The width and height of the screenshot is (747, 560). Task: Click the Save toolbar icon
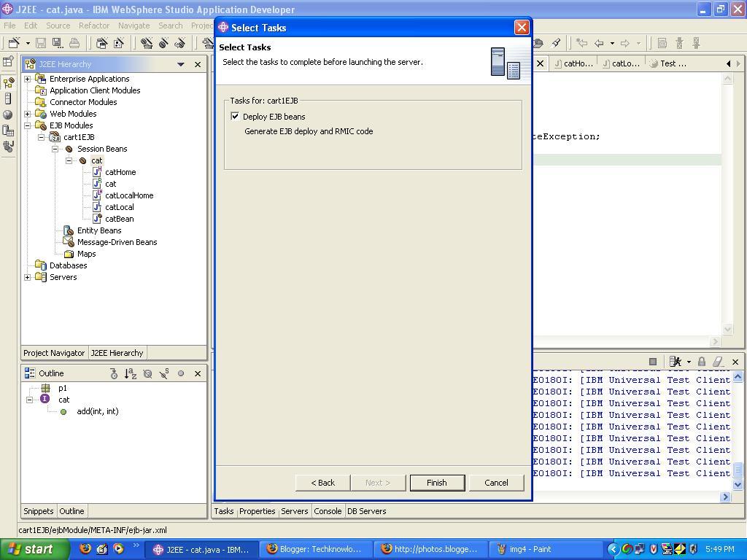point(41,43)
